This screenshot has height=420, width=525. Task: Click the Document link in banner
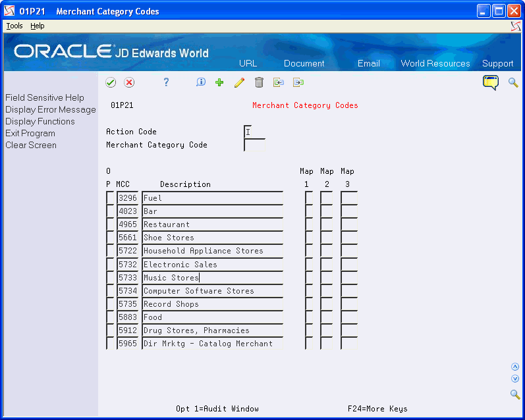coord(304,63)
